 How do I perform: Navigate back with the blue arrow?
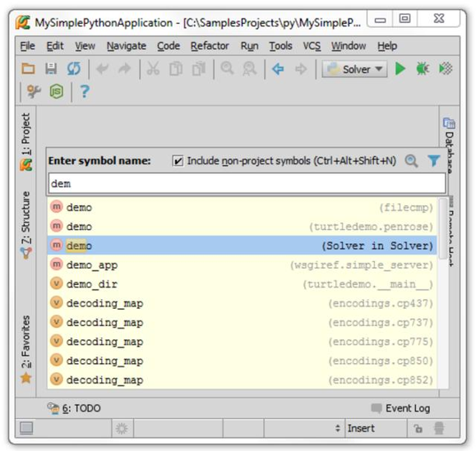278,69
